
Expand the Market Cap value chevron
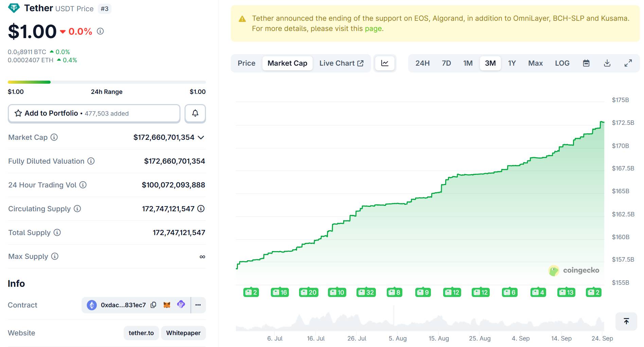tap(201, 137)
